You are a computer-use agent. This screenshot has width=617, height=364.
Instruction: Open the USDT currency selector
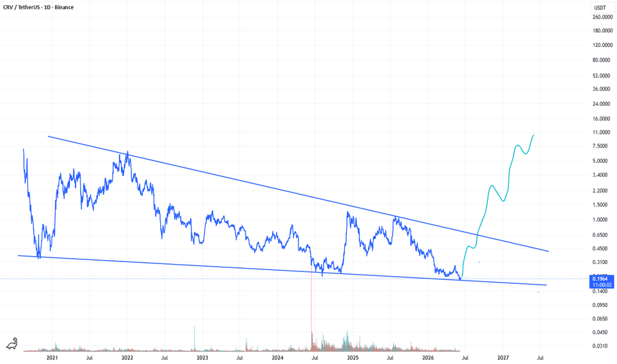[600, 8]
